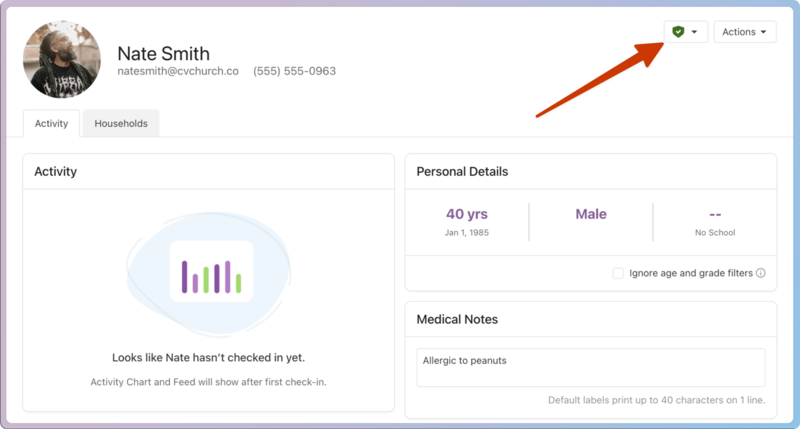Screen dimensions: 800x429
Task: Expand the caret beside the shield badge
Action: (695, 32)
